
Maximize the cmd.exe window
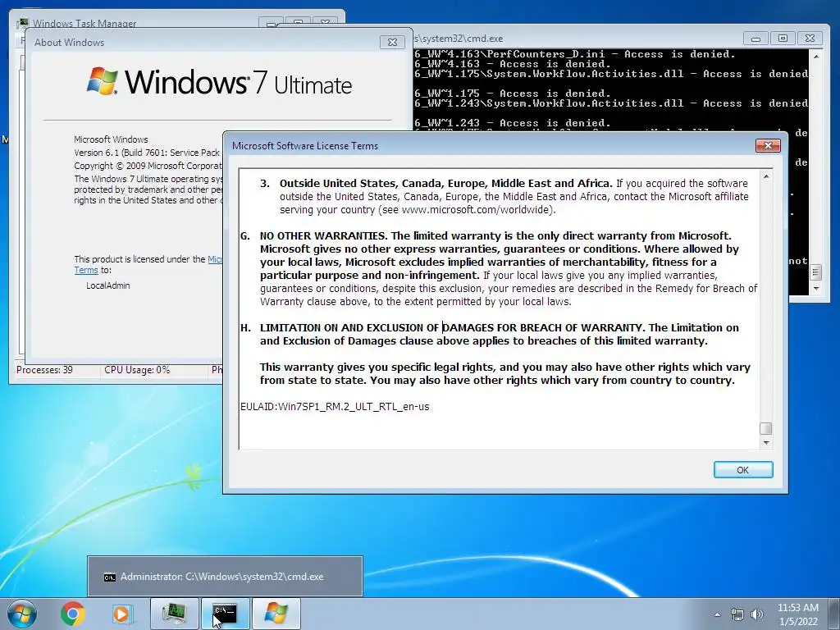tap(783, 39)
